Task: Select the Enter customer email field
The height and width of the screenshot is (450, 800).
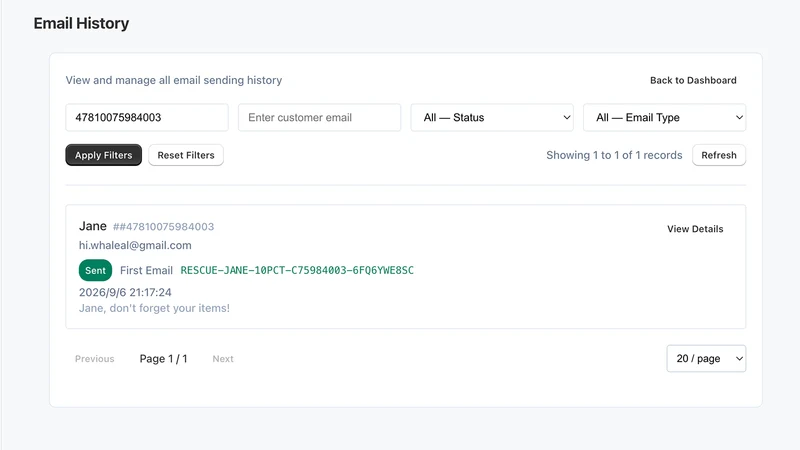Action: 319,117
